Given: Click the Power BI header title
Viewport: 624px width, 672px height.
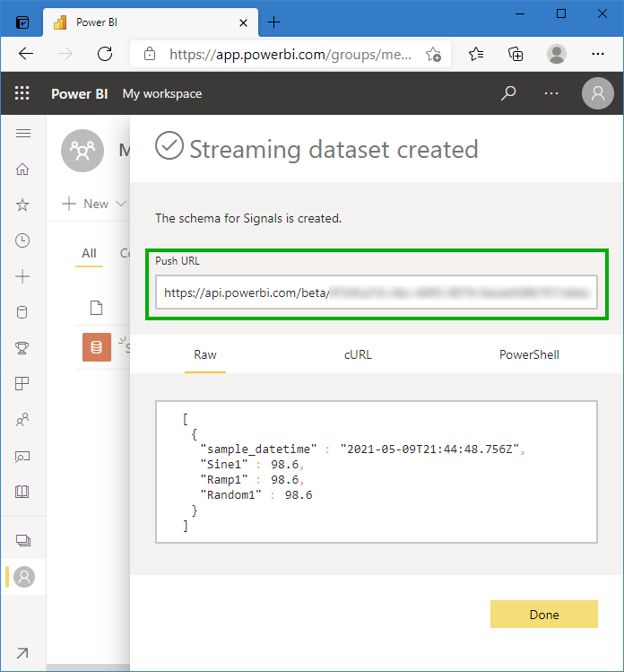Looking at the screenshot, I should (79, 94).
